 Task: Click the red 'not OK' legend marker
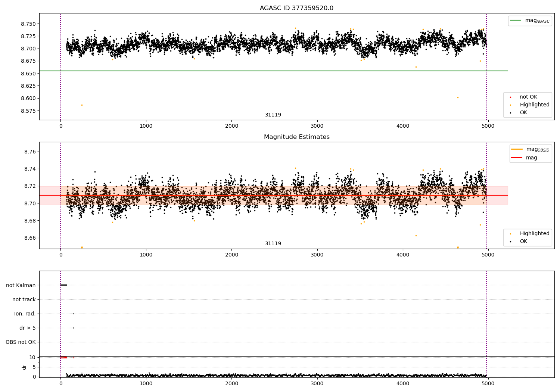[510, 97]
